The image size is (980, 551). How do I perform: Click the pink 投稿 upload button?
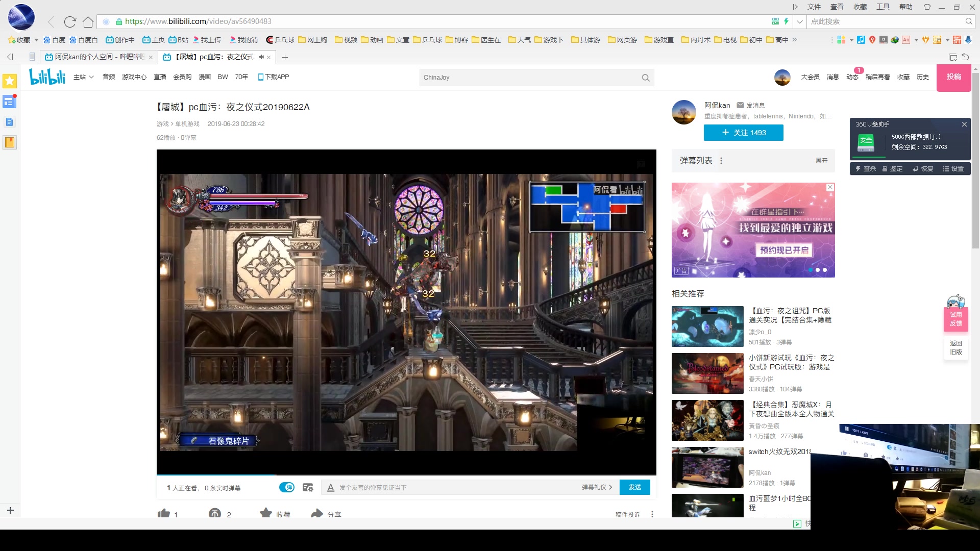[x=953, y=77]
